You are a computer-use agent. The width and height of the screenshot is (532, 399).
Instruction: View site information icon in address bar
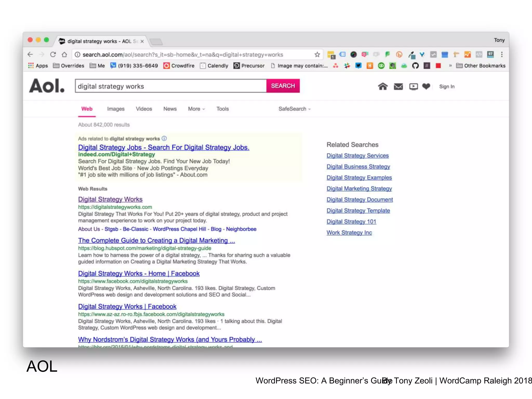[x=77, y=55]
